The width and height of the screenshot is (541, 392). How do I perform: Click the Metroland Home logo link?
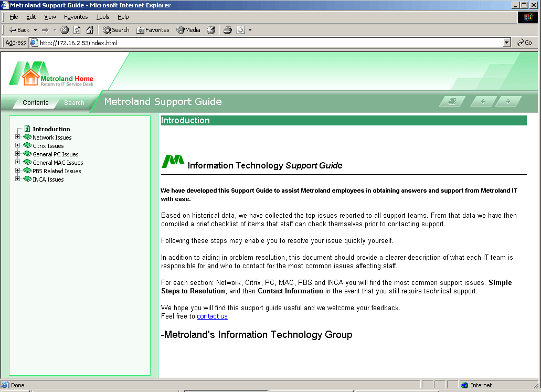[51, 73]
